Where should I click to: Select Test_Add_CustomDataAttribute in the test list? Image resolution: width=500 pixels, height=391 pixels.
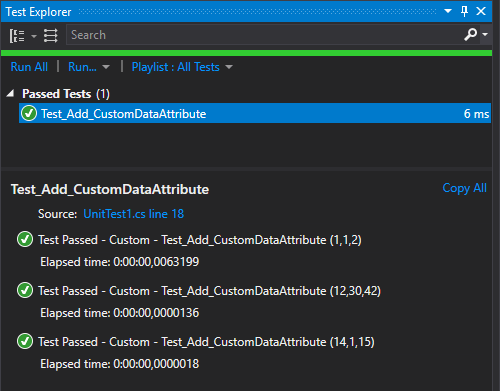(255, 113)
